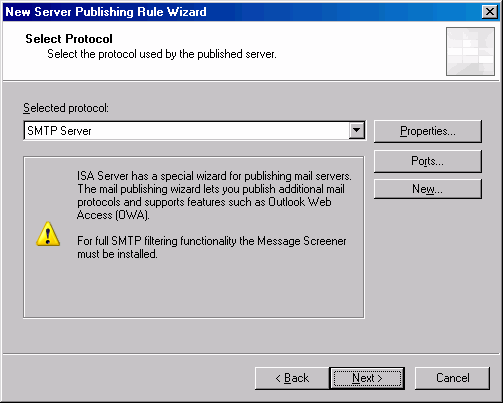Click the yellow warning triangle icon
This screenshot has height=403, width=503.
48,234
